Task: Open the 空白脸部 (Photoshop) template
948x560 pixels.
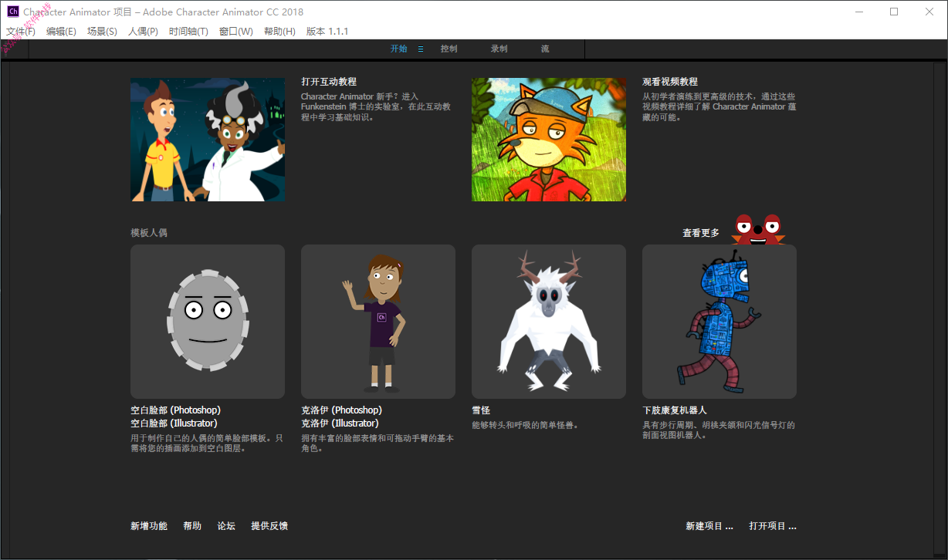Action: pyautogui.click(x=175, y=410)
